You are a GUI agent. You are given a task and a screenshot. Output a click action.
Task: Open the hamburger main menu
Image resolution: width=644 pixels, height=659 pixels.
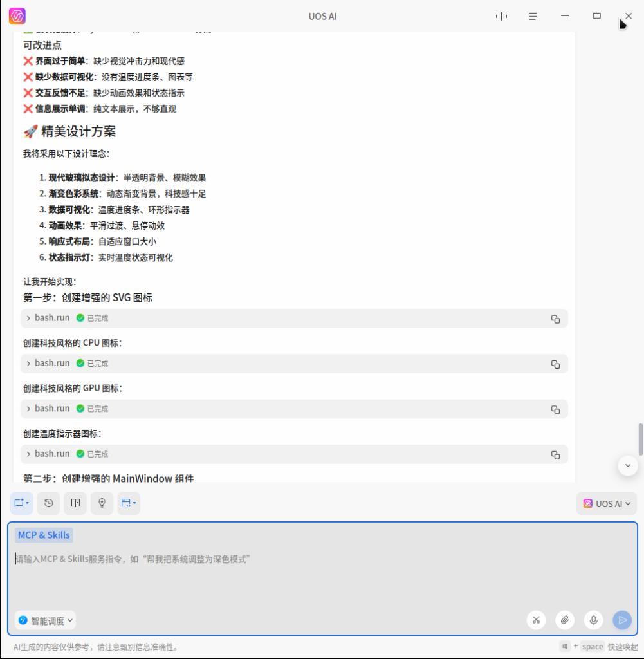[533, 16]
